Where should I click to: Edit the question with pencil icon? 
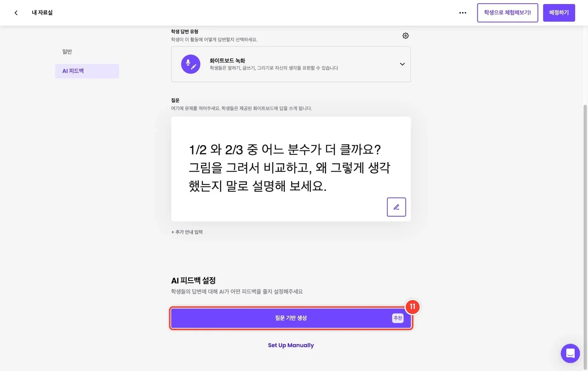396,207
